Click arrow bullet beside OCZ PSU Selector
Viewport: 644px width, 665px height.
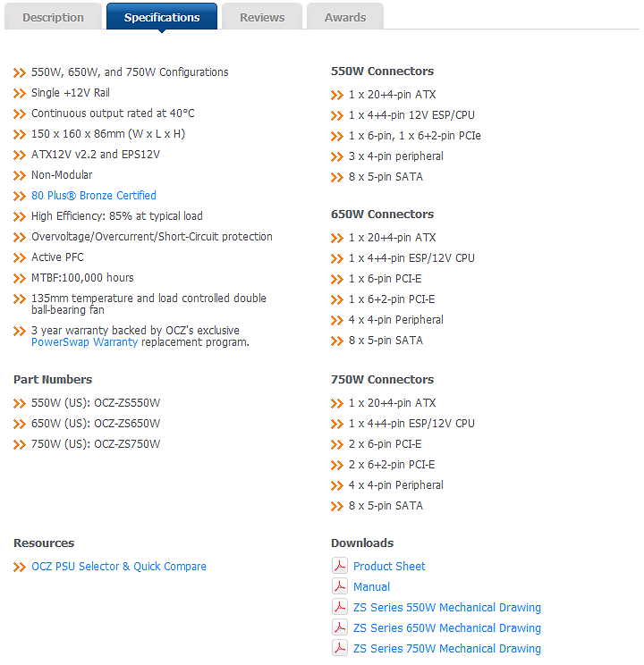coord(20,568)
